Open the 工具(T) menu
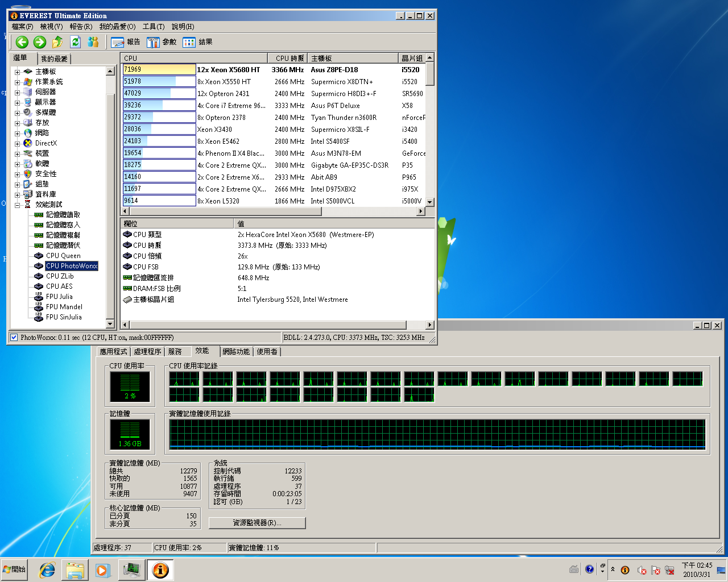The width and height of the screenshot is (728, 582). coord(153,27)
